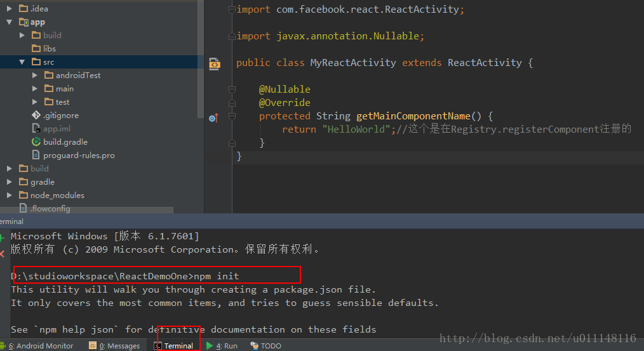Toggle fold marker at method closing brace

232,143
